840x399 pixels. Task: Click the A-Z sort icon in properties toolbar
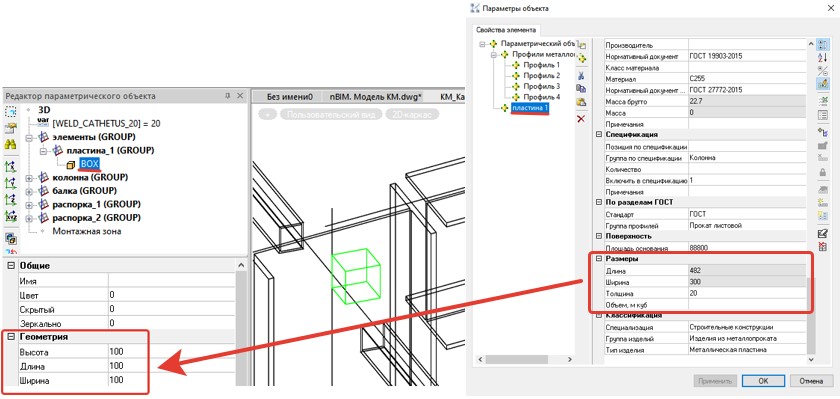point(823,58)
